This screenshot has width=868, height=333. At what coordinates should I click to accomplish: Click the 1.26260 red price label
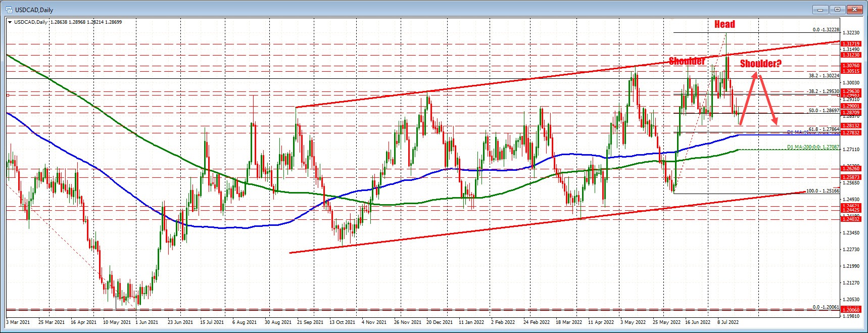tap(850, 168)
